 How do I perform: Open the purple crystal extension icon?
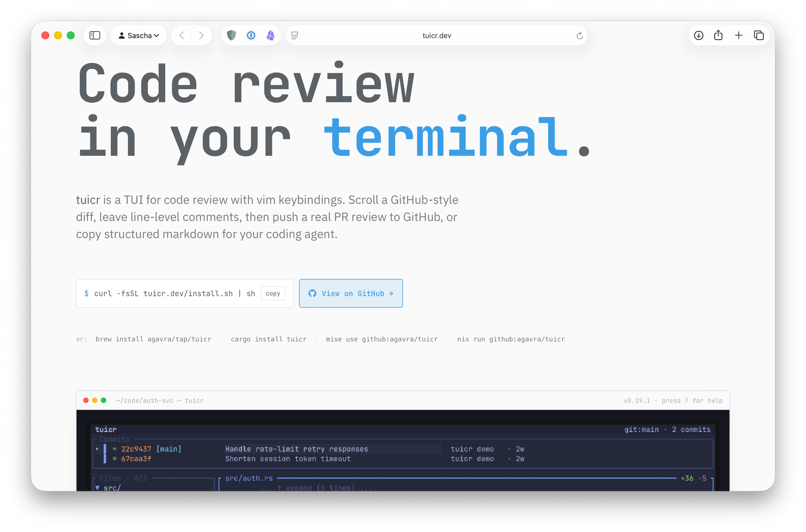coord(270,35)
